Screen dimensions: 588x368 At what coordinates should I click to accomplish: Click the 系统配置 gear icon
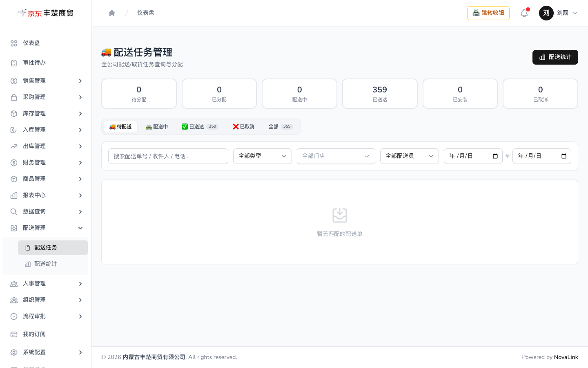pyautogui.click(x=14, y=352)
